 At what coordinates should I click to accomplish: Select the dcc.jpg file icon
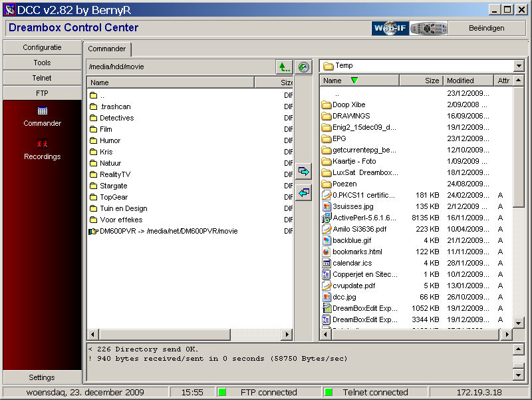pos(327,297)
